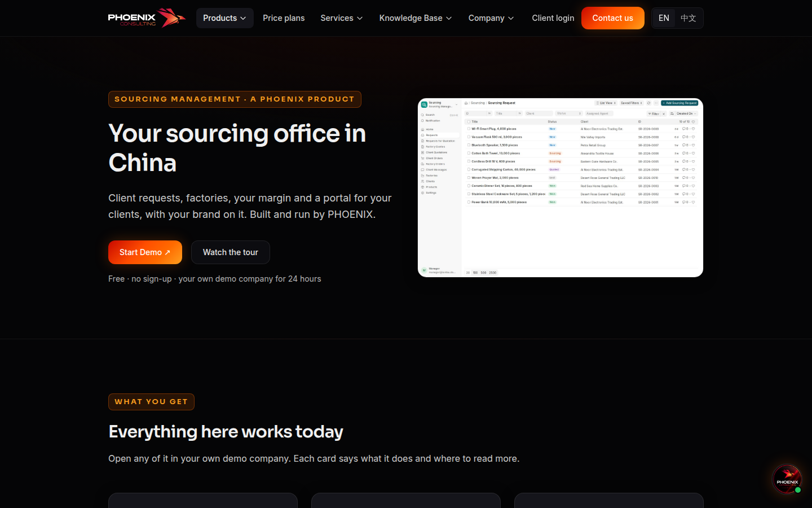
Task: Click the text "Open any of it in your own demo company"
Action: [200, 458]
